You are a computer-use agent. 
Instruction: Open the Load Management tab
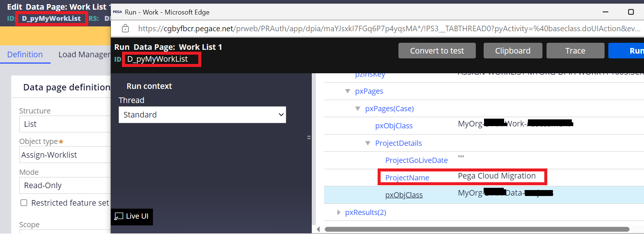click(84, 55)
